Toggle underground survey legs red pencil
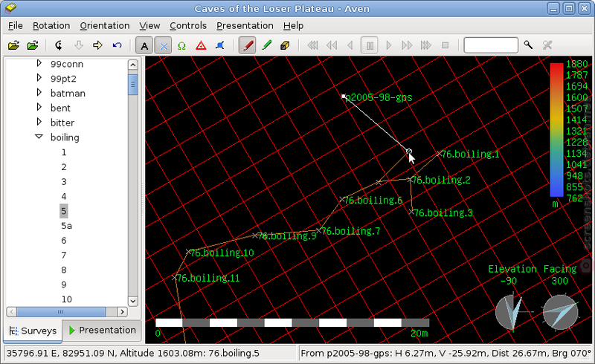This screenshot has height=364, width=595. (247, 46)
